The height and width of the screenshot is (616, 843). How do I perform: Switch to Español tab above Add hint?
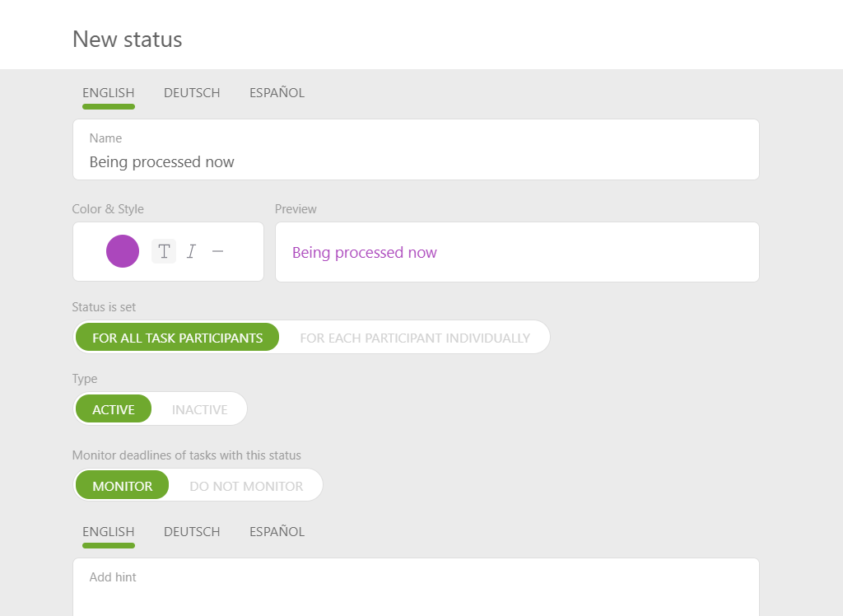(277, 532)
